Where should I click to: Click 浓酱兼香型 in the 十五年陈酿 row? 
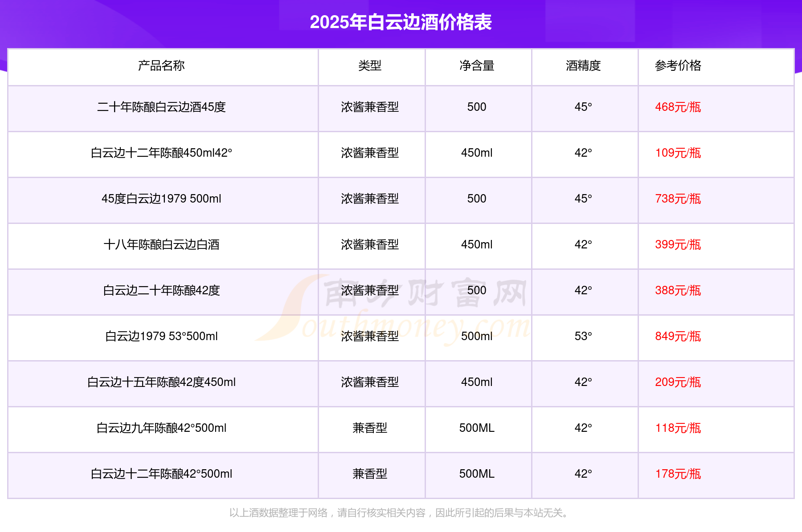370,382
